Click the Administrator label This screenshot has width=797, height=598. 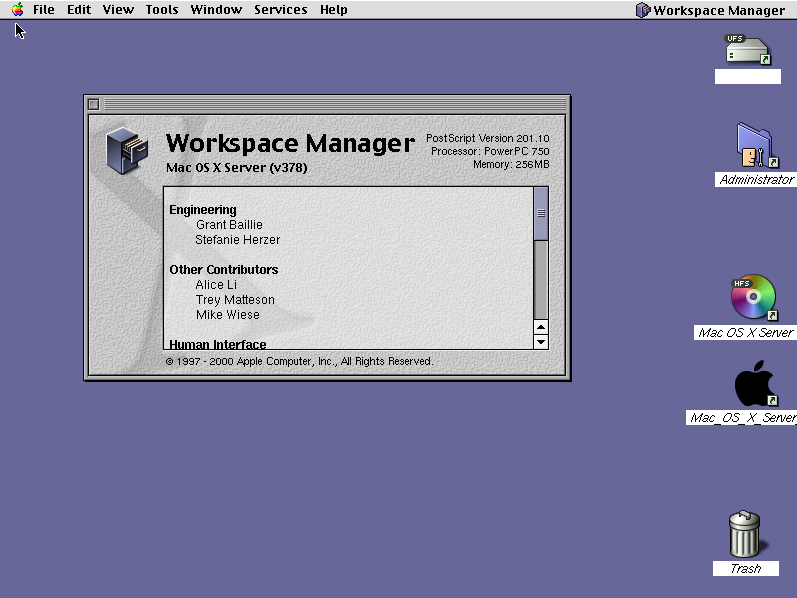[756, 180]
